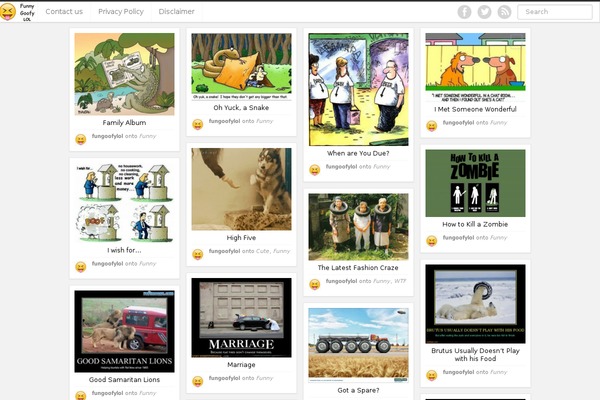600x400 pixels.
Task: Click fungoofylol username under How to Kill a Zombie
Action: click(x=458, y=237)
